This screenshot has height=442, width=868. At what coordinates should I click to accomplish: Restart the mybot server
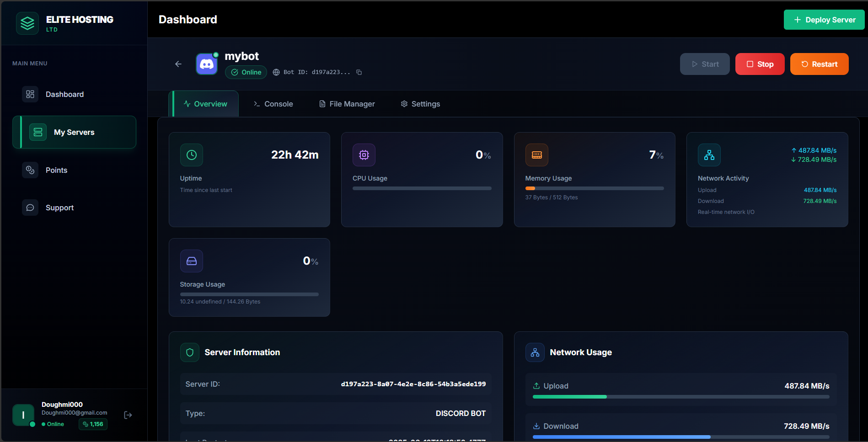[820, 64]
